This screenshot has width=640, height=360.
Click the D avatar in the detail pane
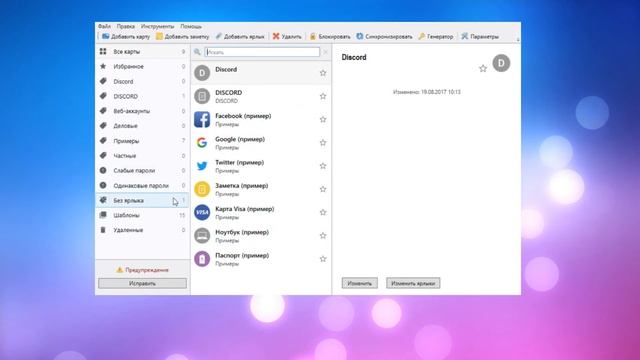pos(501,63)
